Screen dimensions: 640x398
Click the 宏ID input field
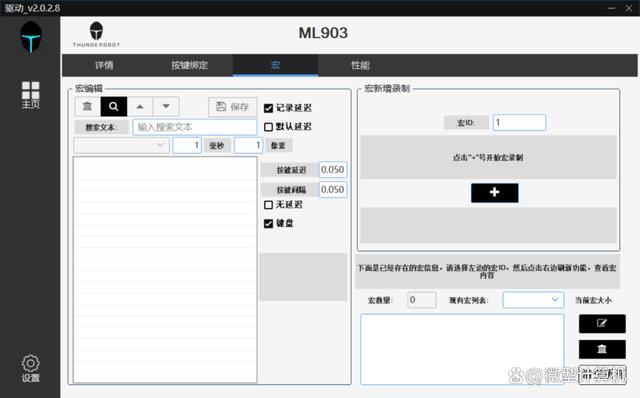tap(519, 122)
